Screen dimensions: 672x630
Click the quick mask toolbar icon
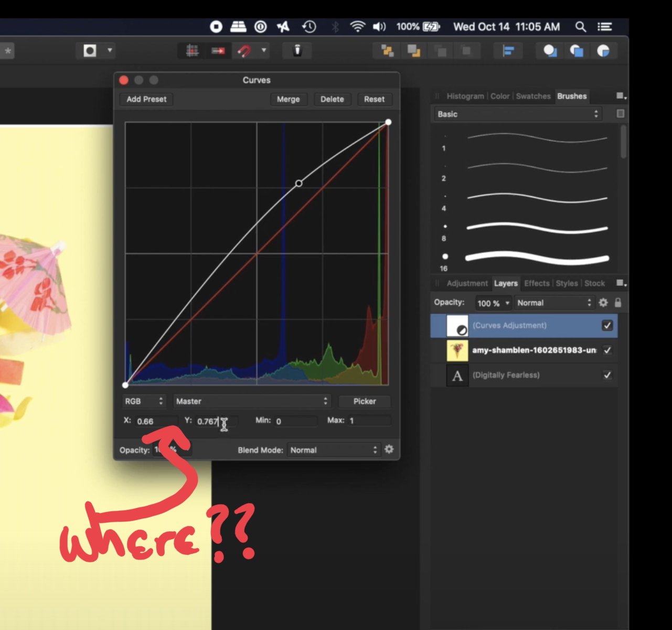90,50
